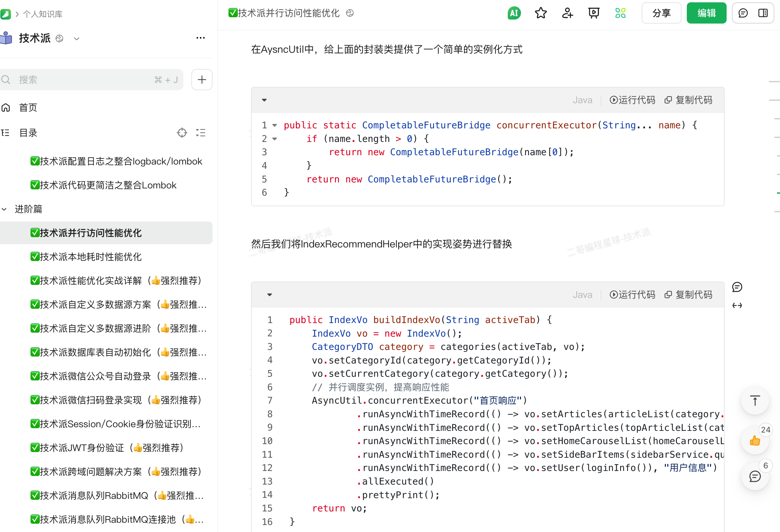Collapse the 进阶篇 section
780x532 pixels.
(4, 209)
